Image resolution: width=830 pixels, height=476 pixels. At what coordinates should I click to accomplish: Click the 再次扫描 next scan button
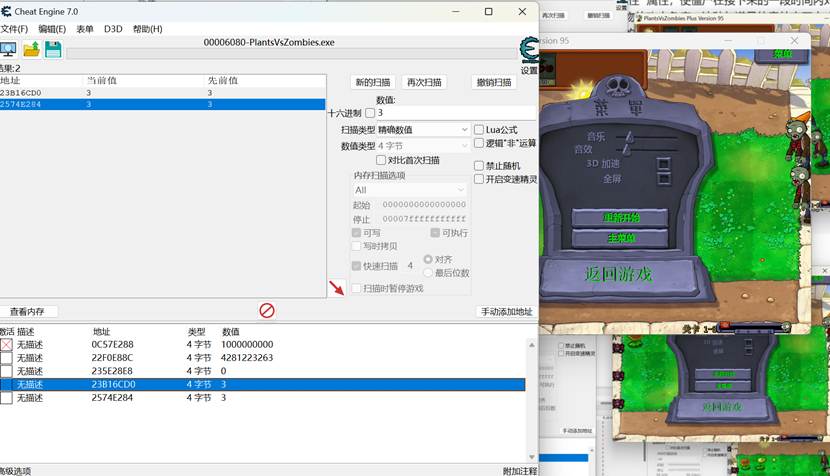coord(424,82)
